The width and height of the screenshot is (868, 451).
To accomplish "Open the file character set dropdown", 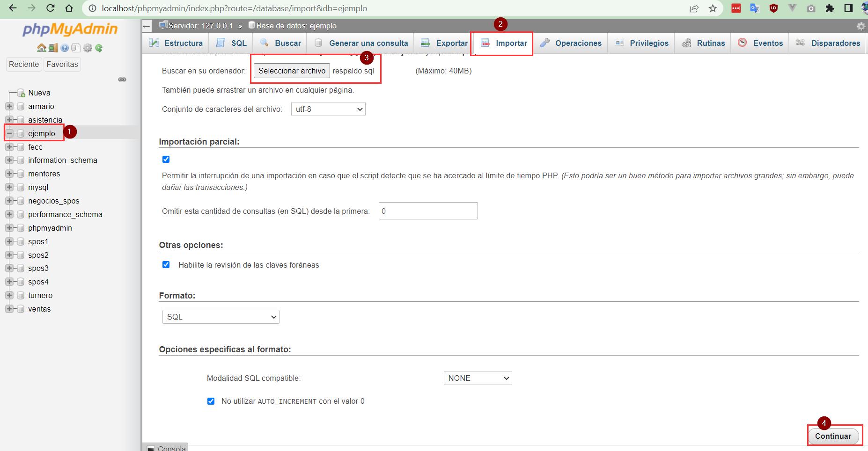I will tap(328, 109).
